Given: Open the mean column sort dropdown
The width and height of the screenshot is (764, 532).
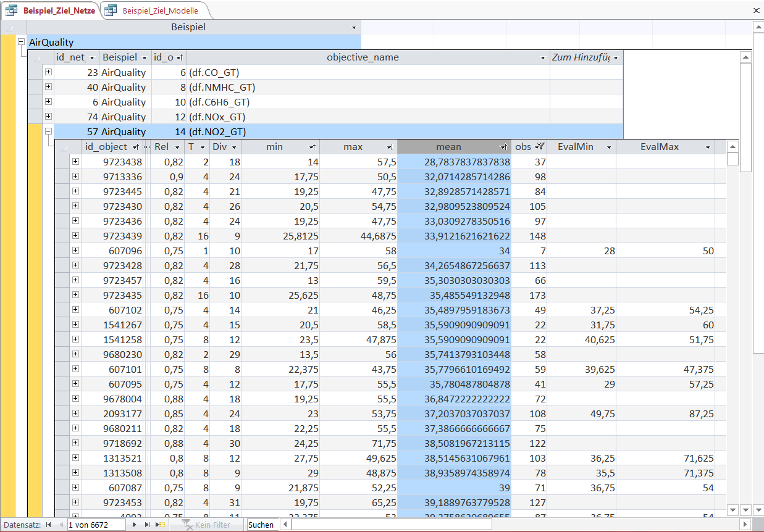Looking at the screenshot, I should tap(504, 147).
